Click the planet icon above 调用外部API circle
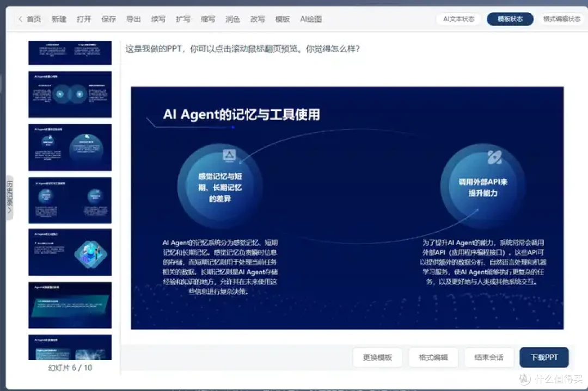 (494, 157)
